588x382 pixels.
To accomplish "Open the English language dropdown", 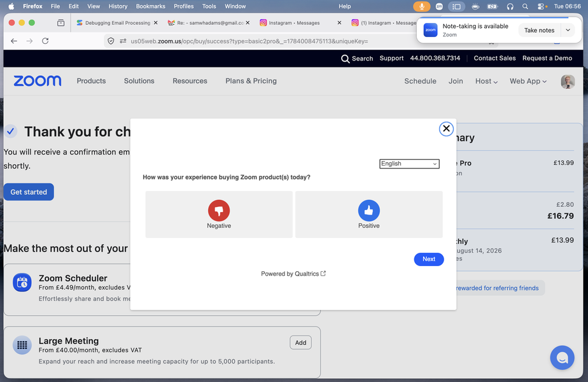I will point(409,164).
